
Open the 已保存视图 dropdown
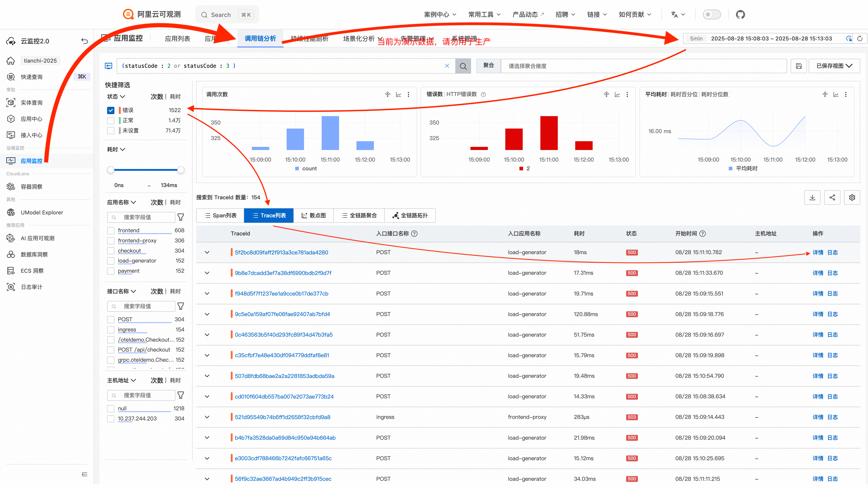coord(834,66)
